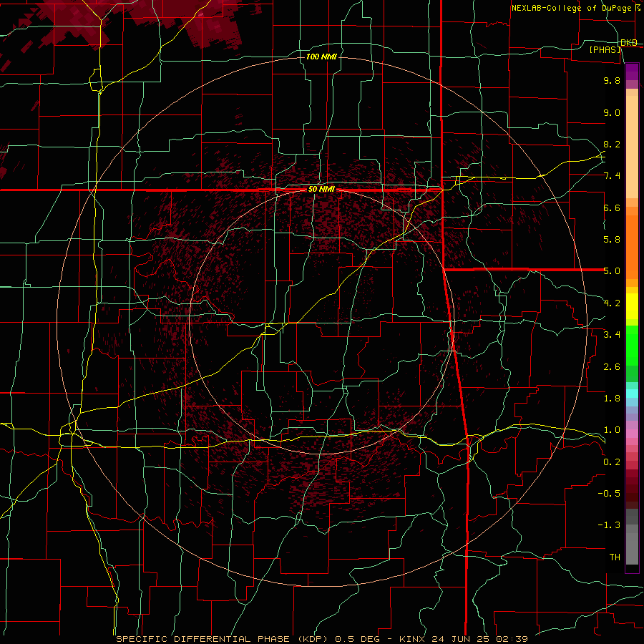Click the 'TH' threshold legend label
644x644 pixels.
click(615, 557)
